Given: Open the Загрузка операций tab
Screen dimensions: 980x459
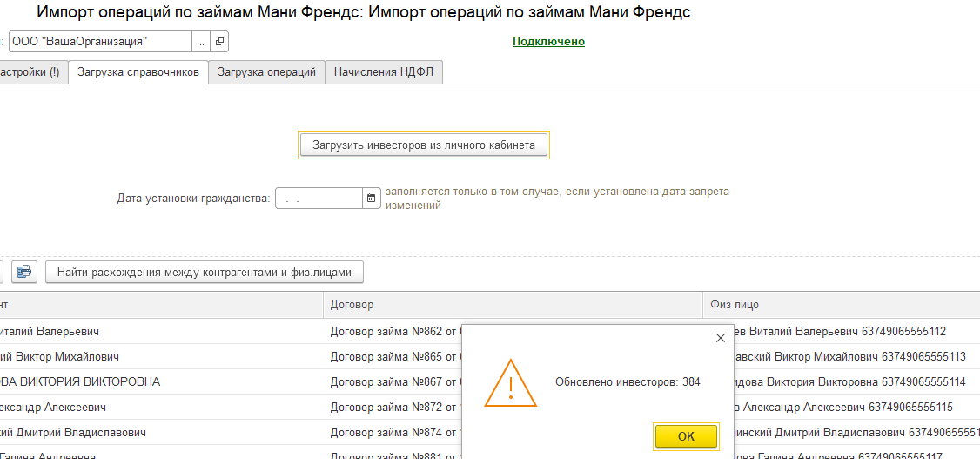Looking at the screenshot, I should tap(266, 72).
